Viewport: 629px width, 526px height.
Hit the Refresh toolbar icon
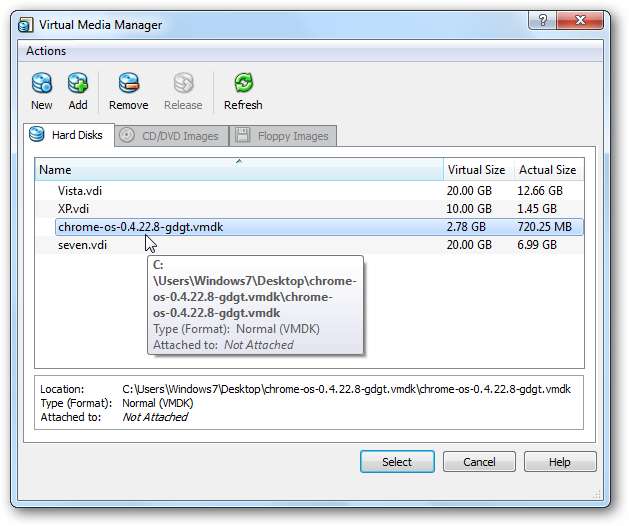(243, 84)
